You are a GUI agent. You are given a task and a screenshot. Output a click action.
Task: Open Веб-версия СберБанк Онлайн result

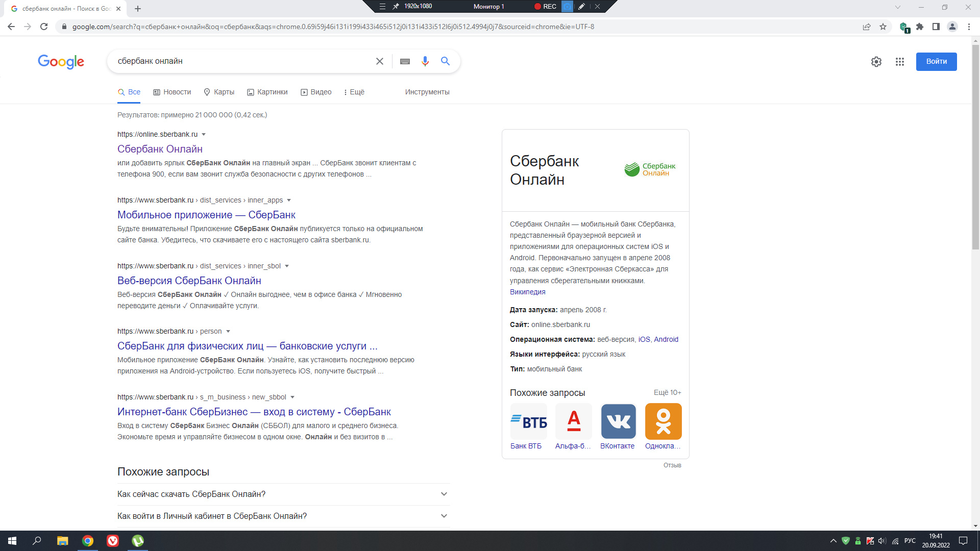pyautogui.click(x=189, y=281)
